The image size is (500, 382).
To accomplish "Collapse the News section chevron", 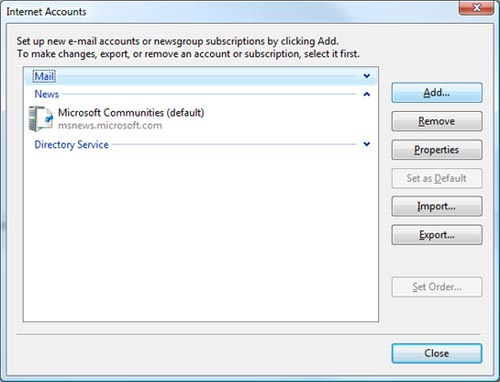I will [367, 94].
